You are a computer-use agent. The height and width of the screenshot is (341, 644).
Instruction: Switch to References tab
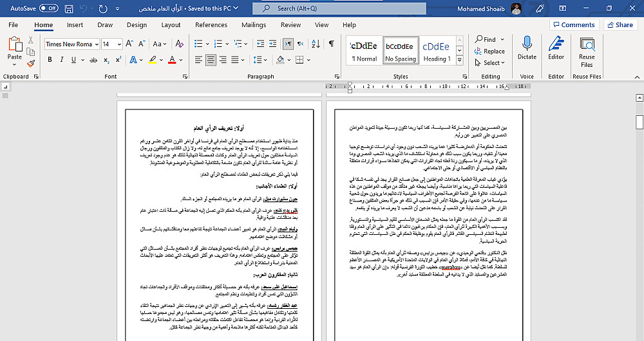tap(211, 24)
